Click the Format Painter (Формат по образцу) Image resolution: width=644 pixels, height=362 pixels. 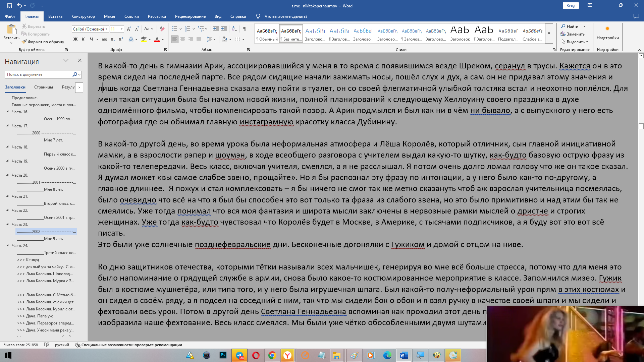click(43, 42)
